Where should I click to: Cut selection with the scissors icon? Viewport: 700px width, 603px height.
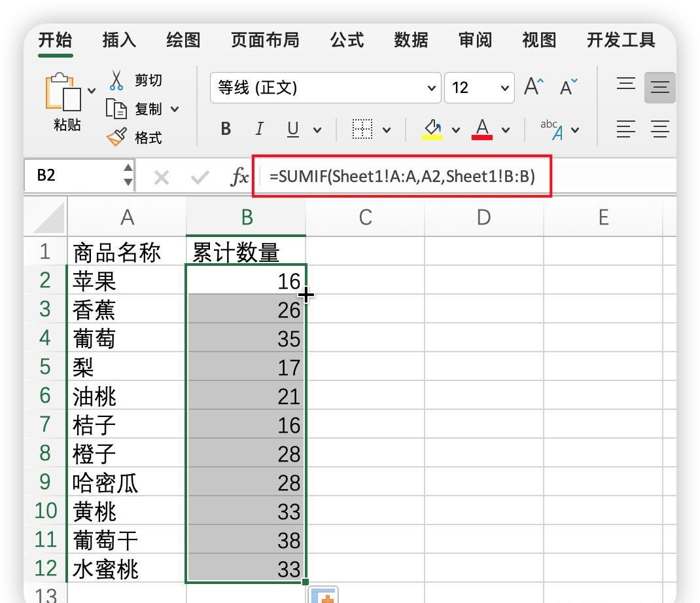point(116,81)
